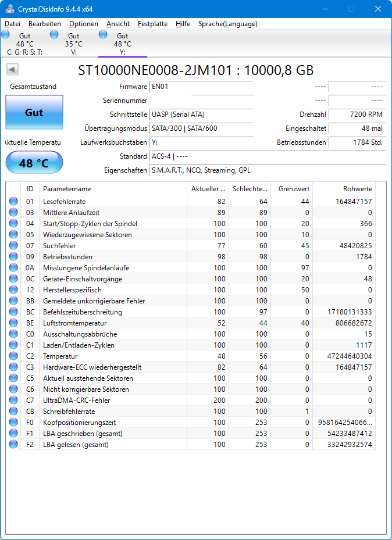Open the Optionen menu
Screen dimensions: 392x540
point(84,24)
